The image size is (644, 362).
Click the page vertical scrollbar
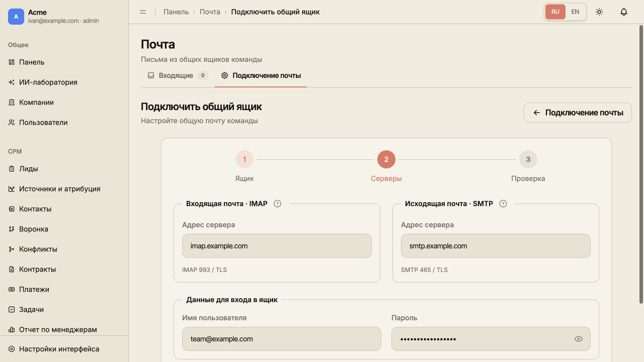coord(641,164)
